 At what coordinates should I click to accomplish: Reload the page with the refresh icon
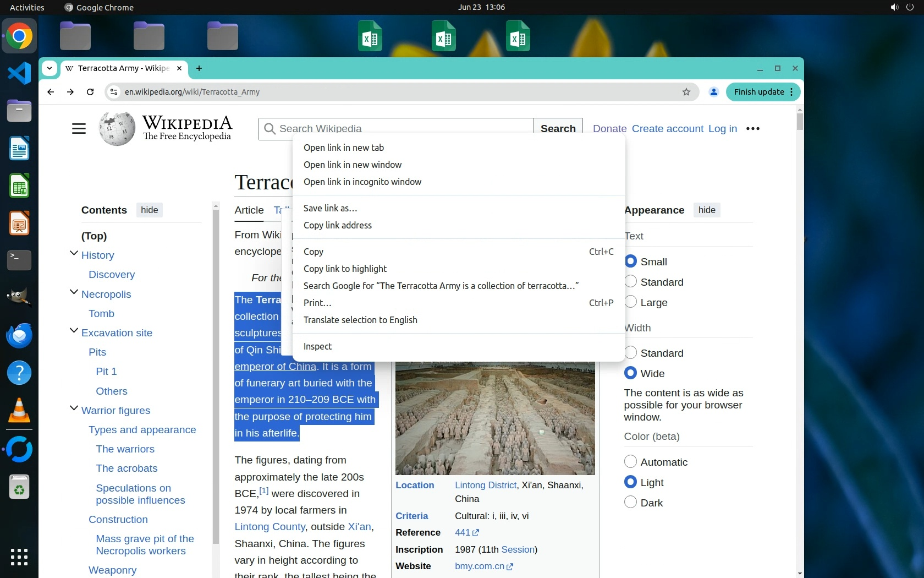[x=90, y=92]
